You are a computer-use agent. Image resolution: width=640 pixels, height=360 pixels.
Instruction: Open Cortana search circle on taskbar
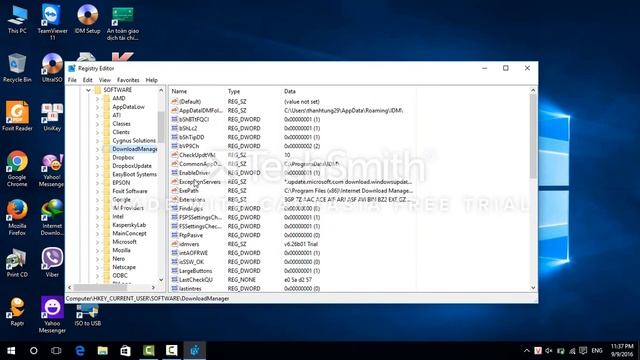pyautogui.click(x=33, y=351)
